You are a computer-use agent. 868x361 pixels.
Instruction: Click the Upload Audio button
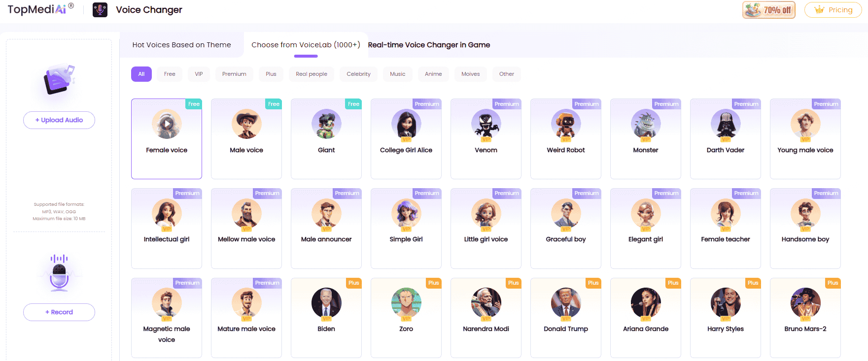pyautogui.click(x=59, y=120)
